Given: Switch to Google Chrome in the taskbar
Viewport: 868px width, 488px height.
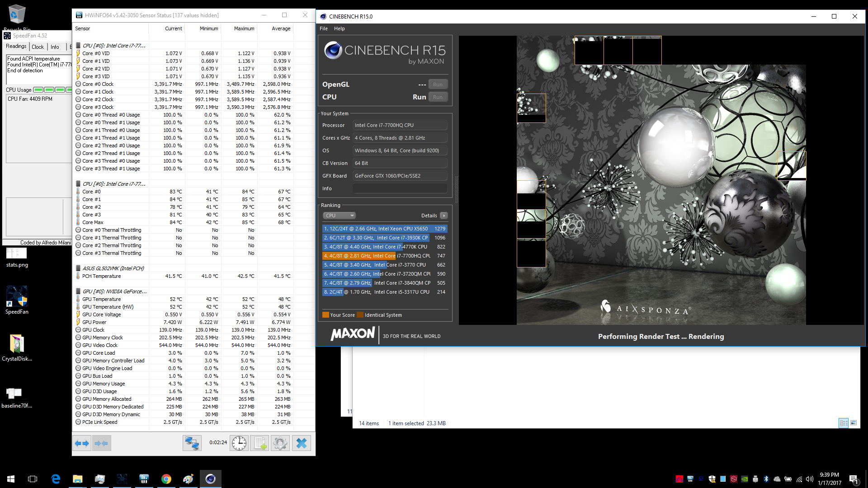Looking at the screenshot, I should click(x=166, y=479).
